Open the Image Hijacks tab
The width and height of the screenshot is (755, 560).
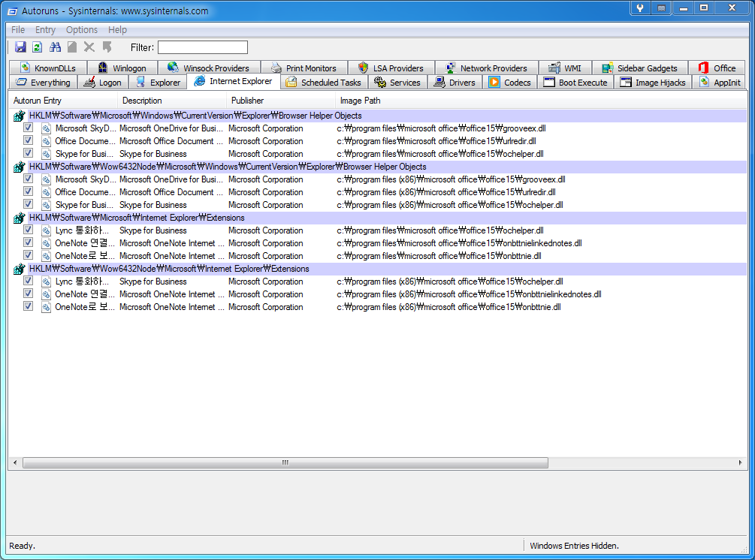[x=653, y=83]
